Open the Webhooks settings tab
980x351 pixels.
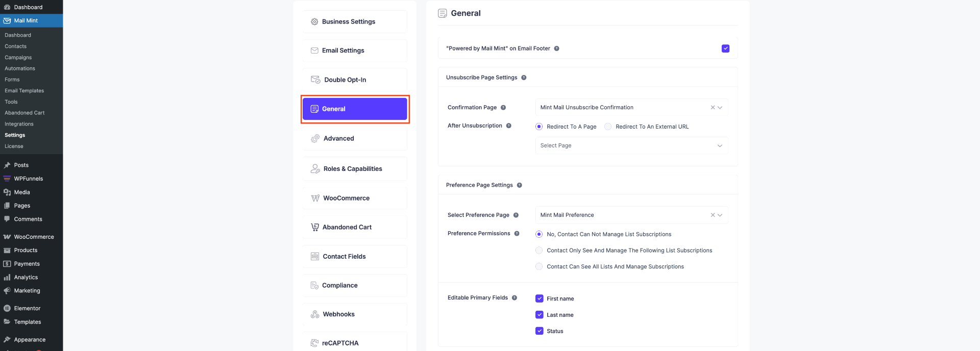pyautogui.click(x=355, y=314)
